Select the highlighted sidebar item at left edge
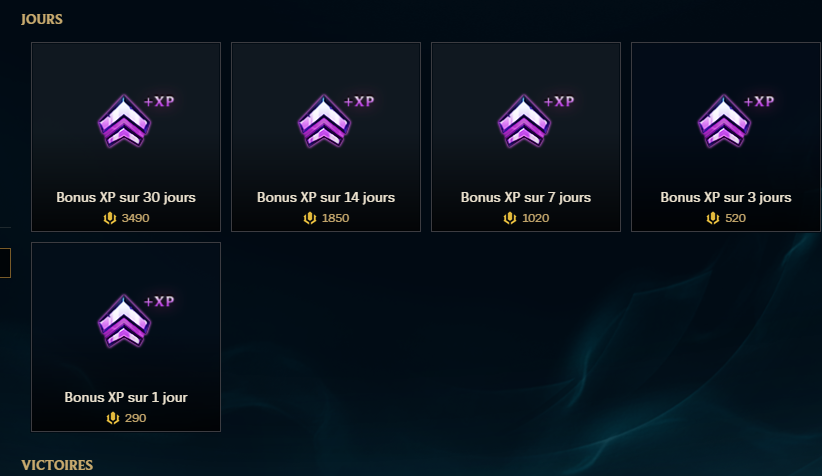Image resolution: width=822 pixels, height=476 pixels. point(5,263)
